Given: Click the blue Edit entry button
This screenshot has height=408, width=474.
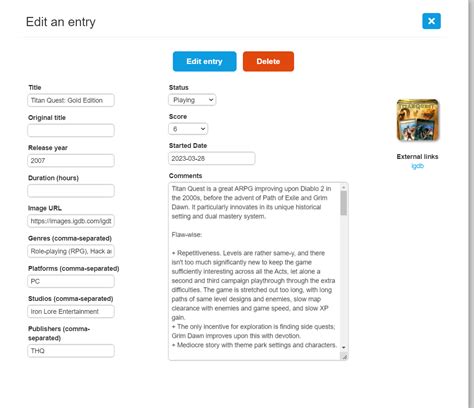Looking at the screenshot, I should (x=204, y=61).
